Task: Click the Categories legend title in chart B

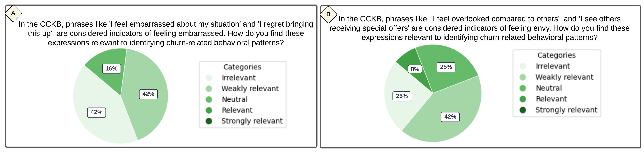Action: tap(556, 55)
